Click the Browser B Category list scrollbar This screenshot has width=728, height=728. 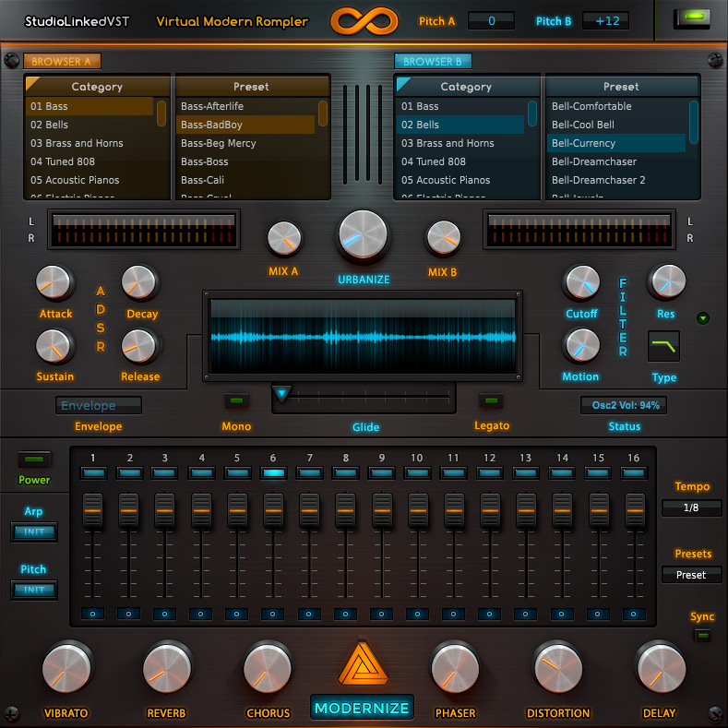tap(532, 113)
